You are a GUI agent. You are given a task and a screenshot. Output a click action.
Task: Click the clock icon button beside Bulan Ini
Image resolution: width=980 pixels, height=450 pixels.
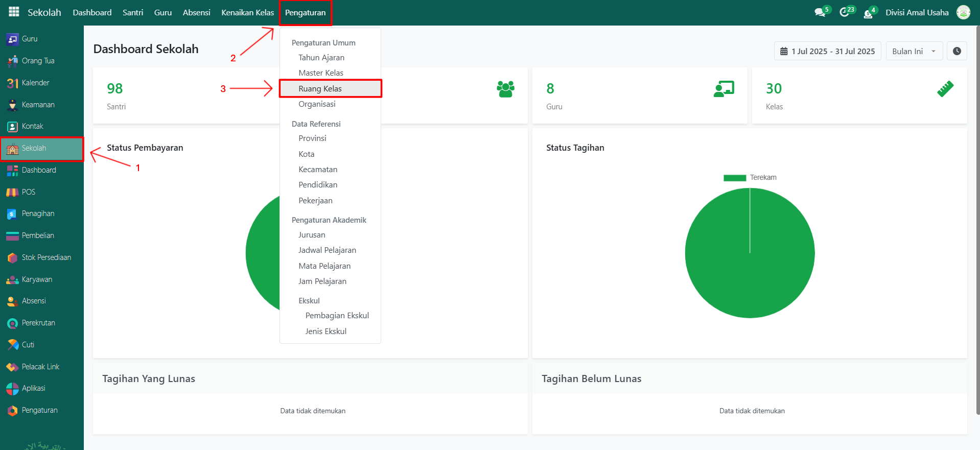coord(956,51)
